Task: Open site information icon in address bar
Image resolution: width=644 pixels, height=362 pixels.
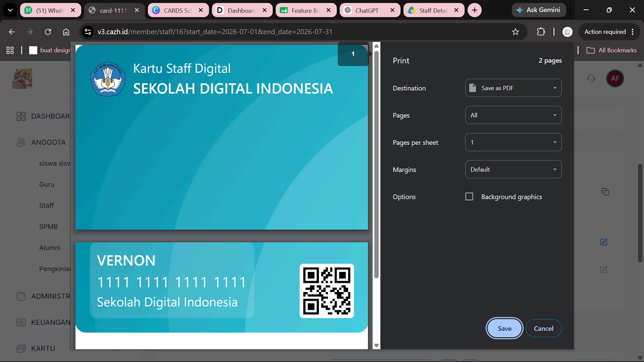Action: pyautogui.click(x=88, y=32)
